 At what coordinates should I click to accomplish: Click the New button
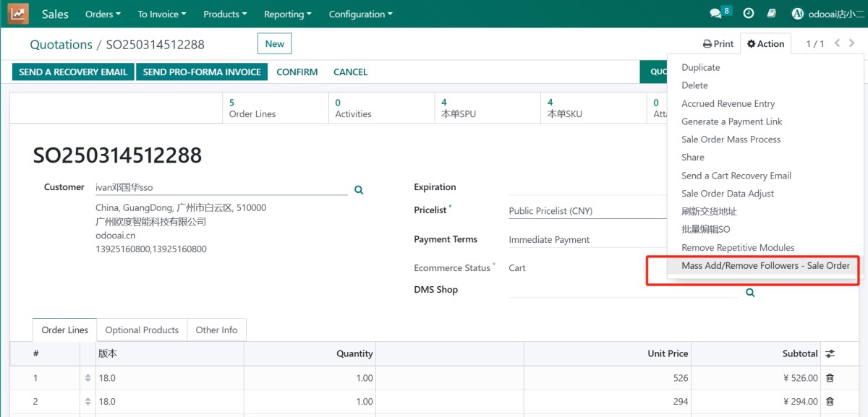pyautogui.click(x=274, y=44)
